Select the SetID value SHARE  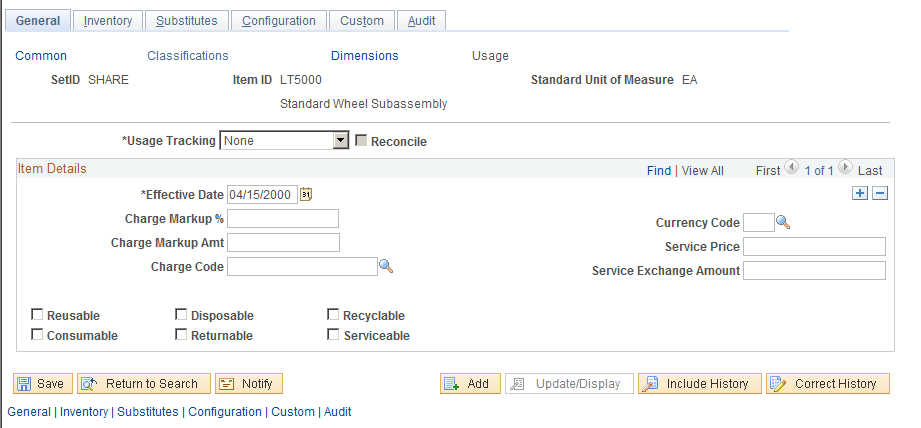click(108, 80)
